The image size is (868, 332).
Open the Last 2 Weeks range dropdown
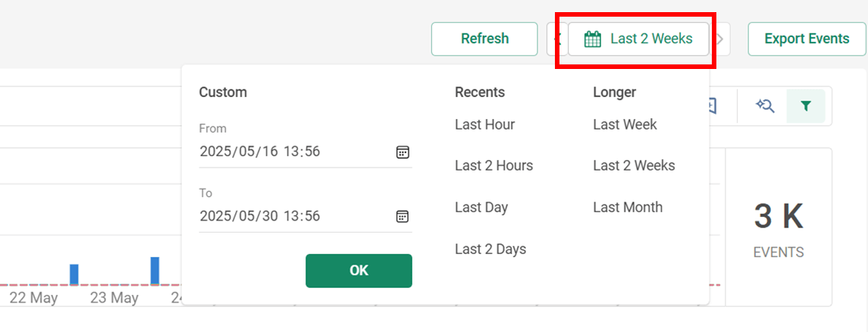click(x=638, y=39)
